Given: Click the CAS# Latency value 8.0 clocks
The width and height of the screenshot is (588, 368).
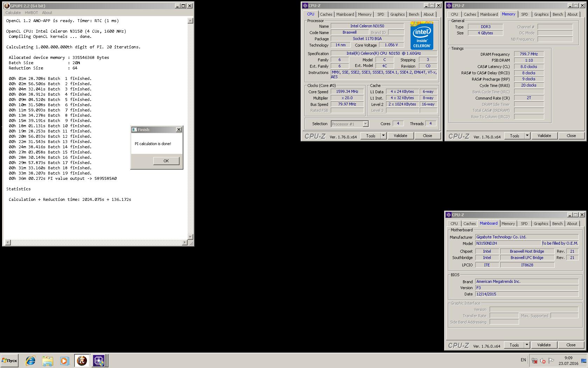Looking at the screenshot, I should click(x=528, y=67).
